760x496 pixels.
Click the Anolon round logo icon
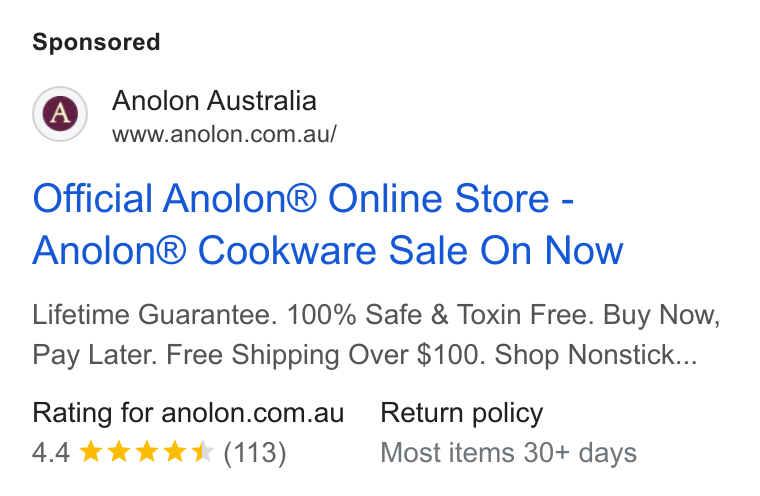click(x=60, y=114)
